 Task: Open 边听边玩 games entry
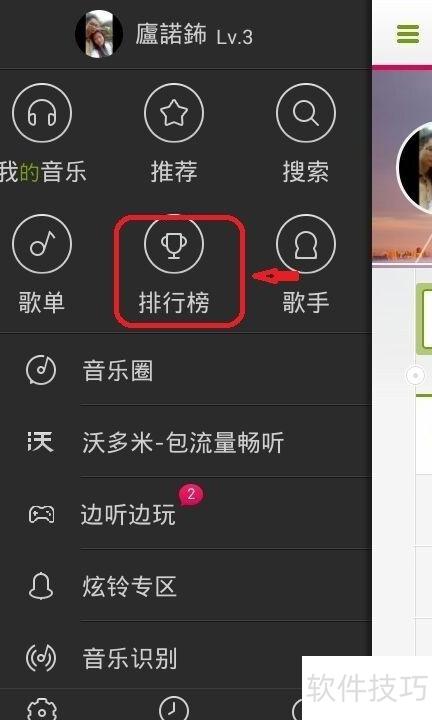186,514
